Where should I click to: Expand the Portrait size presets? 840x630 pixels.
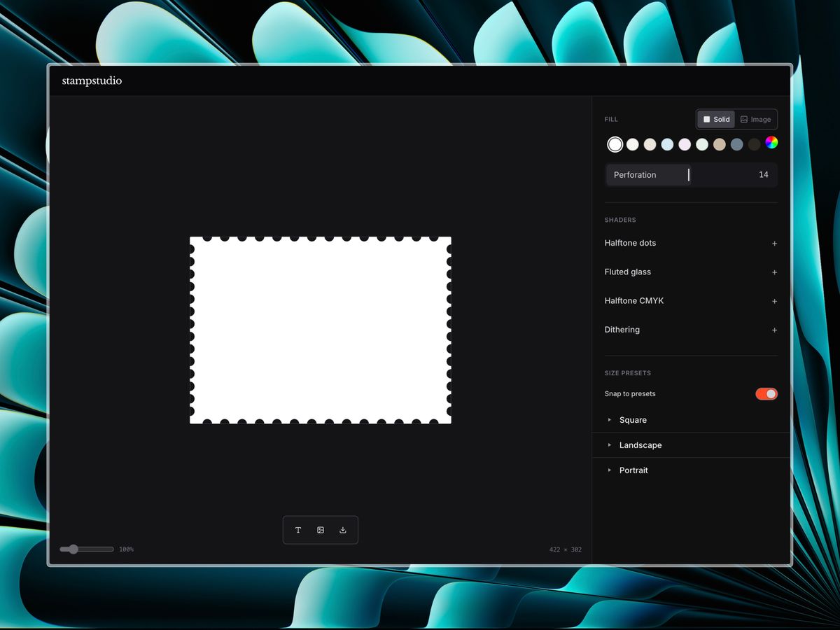coord(691,470)
